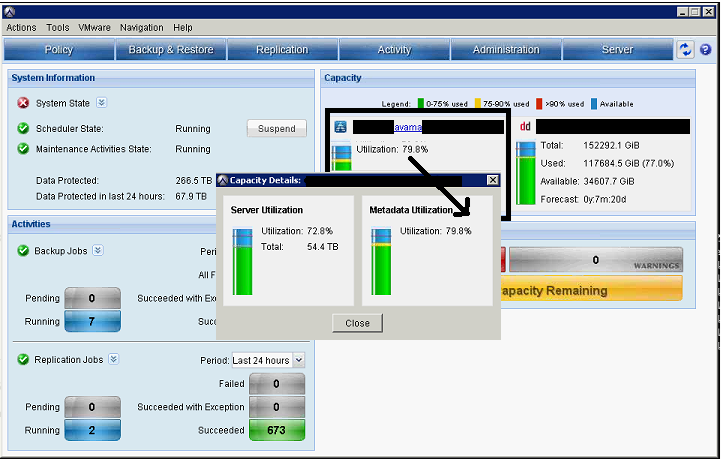
Task: Click the Succeeded 673 replication counter
Action: tap(277, 430)
